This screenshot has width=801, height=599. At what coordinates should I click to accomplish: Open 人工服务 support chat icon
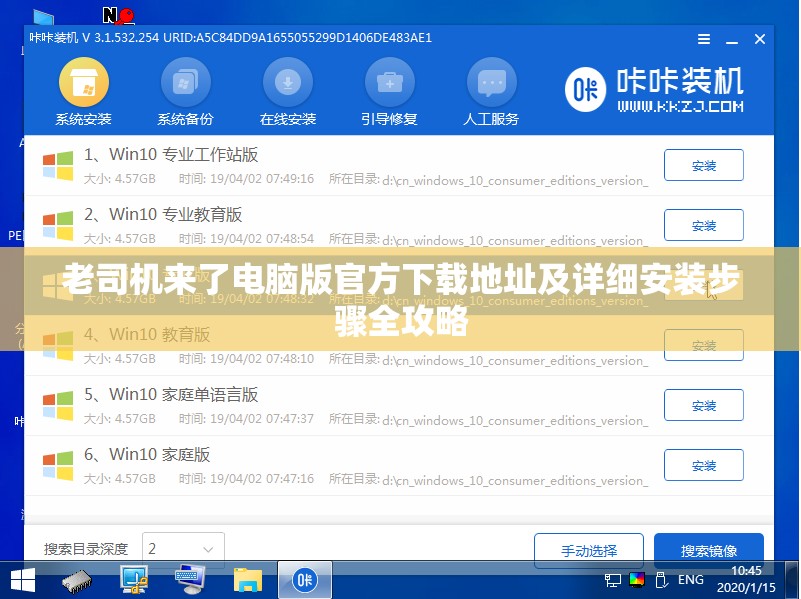click(491, 82)
